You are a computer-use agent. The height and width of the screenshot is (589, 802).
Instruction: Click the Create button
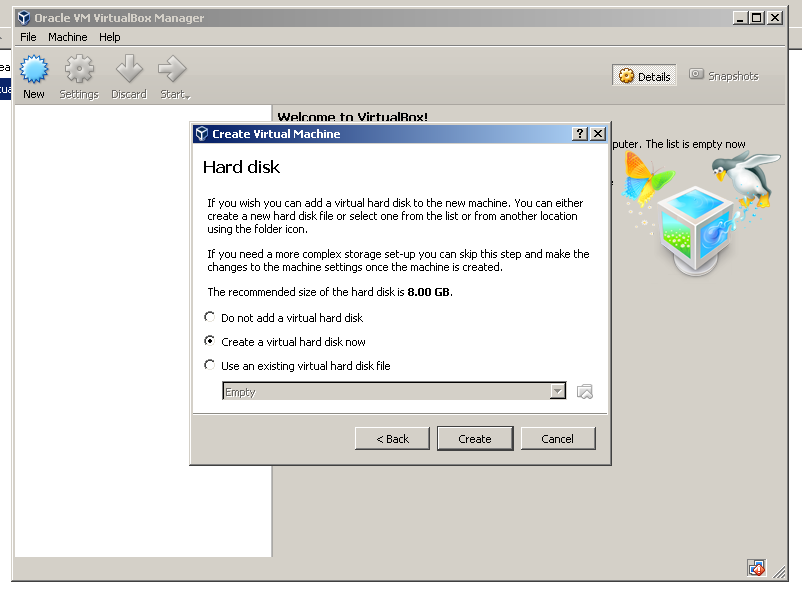click(475, 439)
